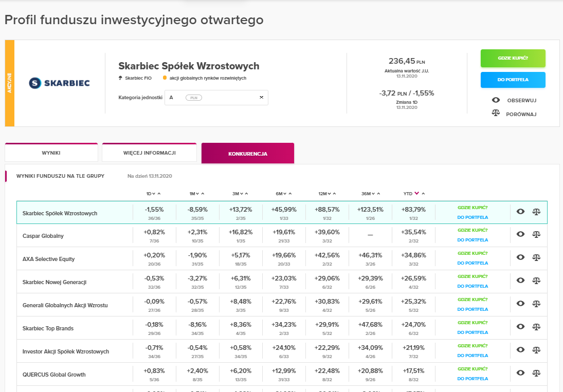
Task: Sort the 1D column ascending with up arrow
Action: [x=159, y=194]
